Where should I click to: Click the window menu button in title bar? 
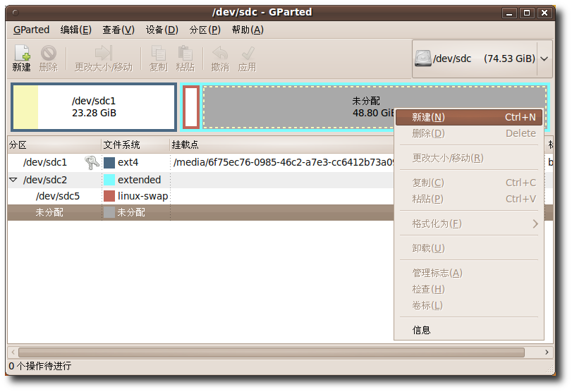pos(16,13)
